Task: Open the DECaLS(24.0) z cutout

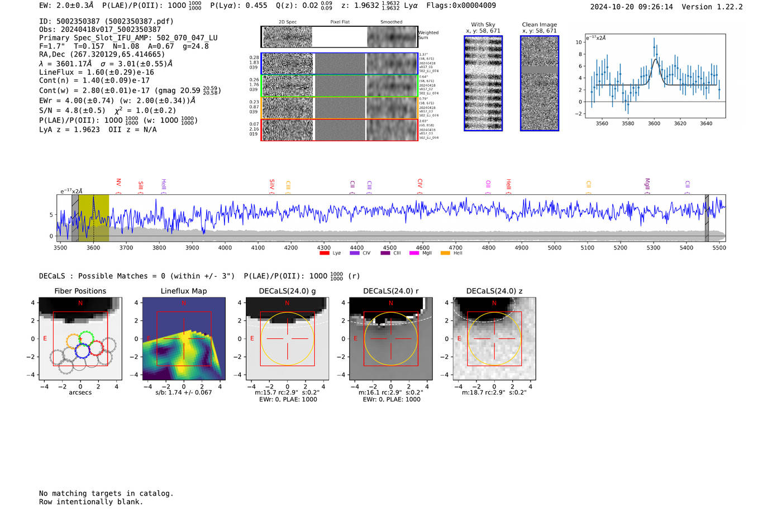Action: (x=494, y=338)
